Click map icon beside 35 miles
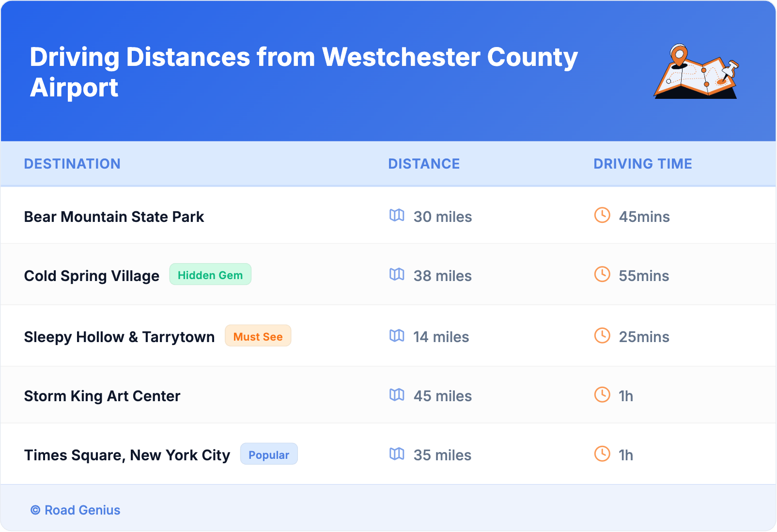777x532 pixels. pos(397,454)
